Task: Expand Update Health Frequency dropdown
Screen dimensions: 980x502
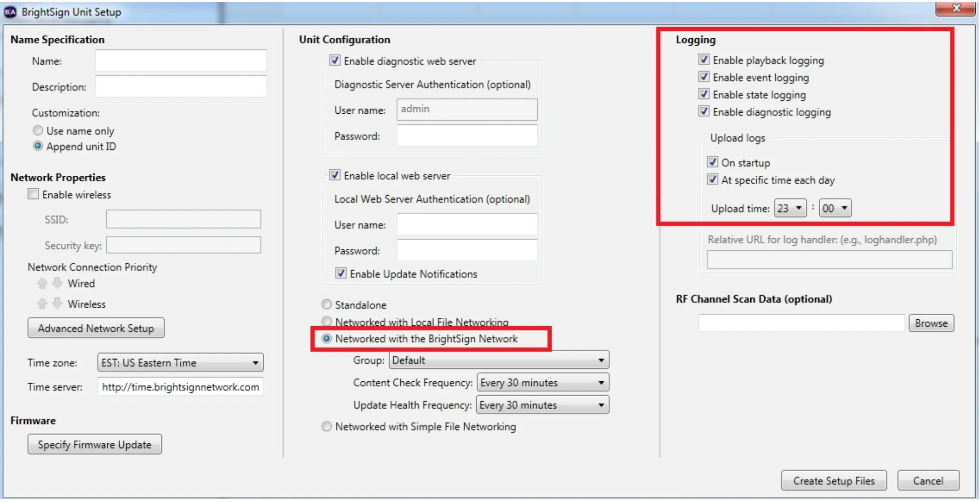Action: [543, 405]
